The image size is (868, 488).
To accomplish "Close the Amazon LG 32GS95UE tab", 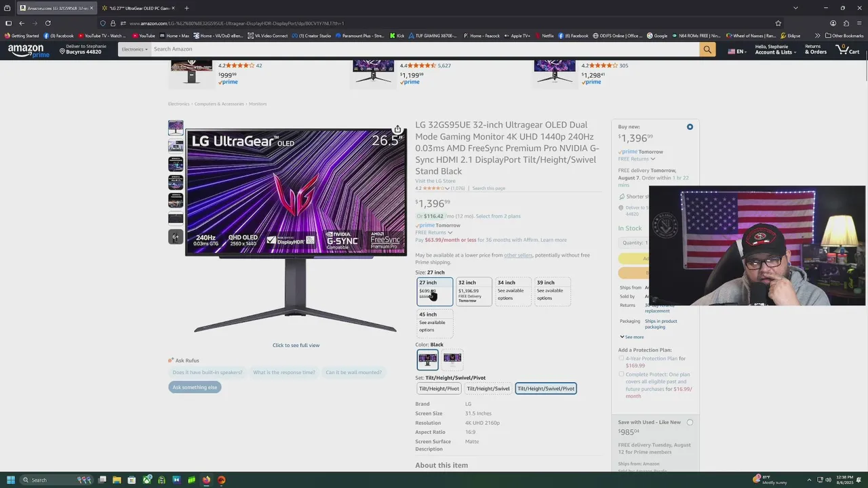I will point(92,8).
